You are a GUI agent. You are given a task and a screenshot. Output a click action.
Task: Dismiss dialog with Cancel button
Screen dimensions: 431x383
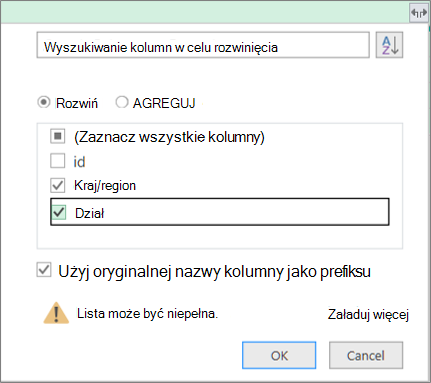click(366, 355)
